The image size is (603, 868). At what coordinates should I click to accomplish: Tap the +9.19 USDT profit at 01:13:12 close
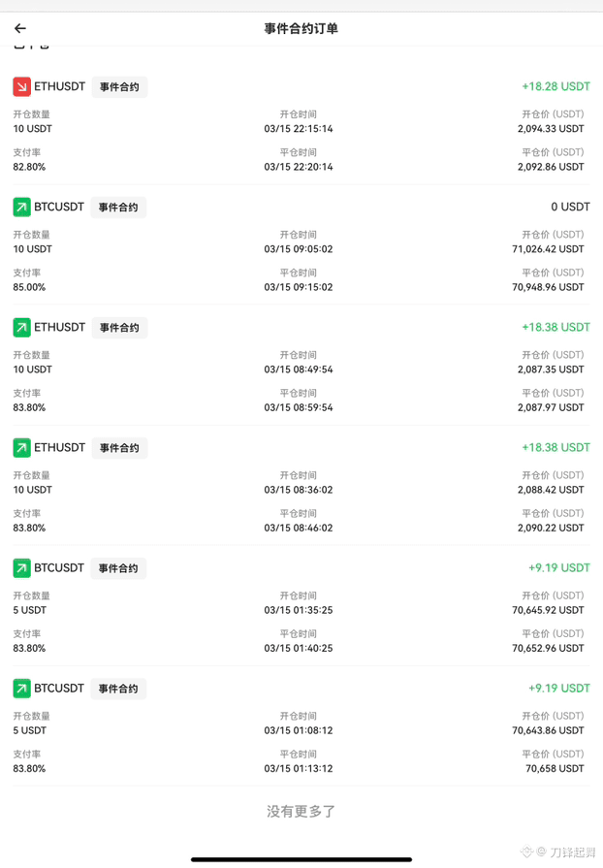pyautogui.click(x=559, y=688)
